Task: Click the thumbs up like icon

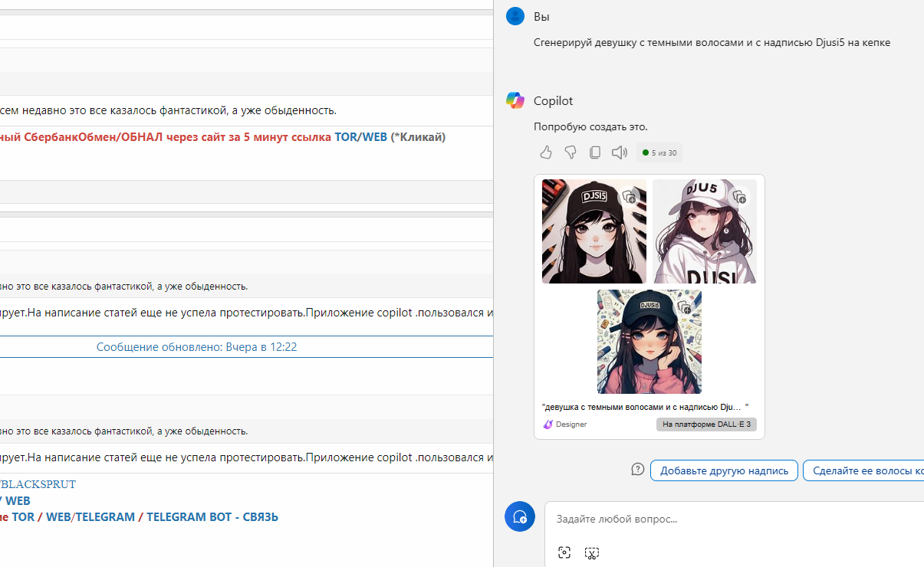Action: point(546,153)
